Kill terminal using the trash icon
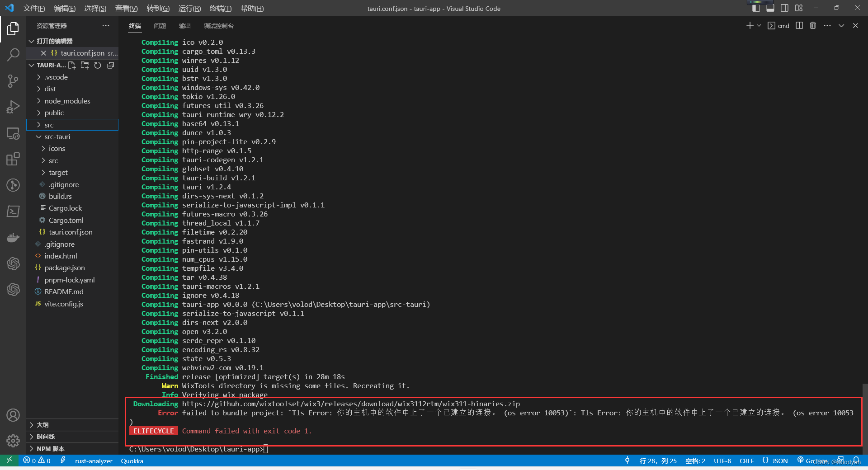The image size is (868, 470). [x=813, y=26]
